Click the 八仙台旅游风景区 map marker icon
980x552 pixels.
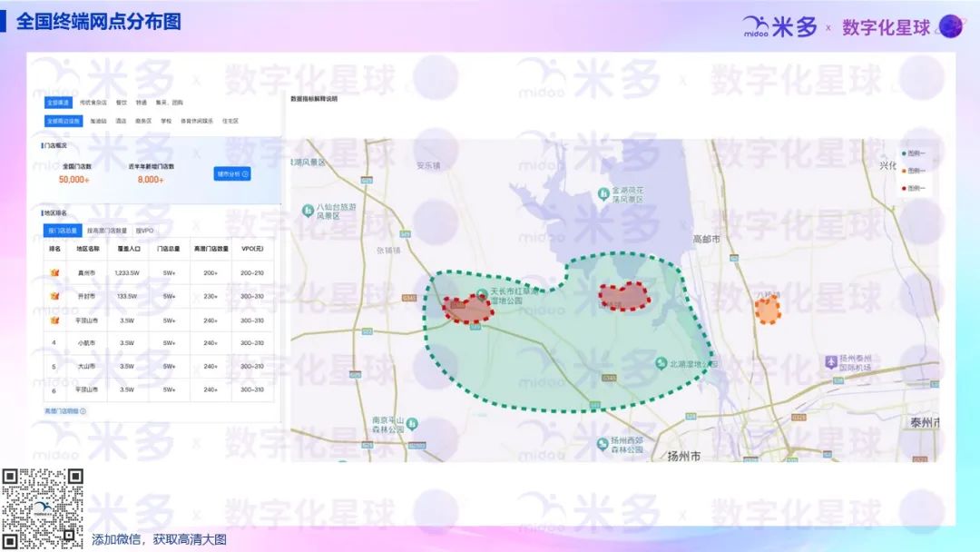coord(309,211)
